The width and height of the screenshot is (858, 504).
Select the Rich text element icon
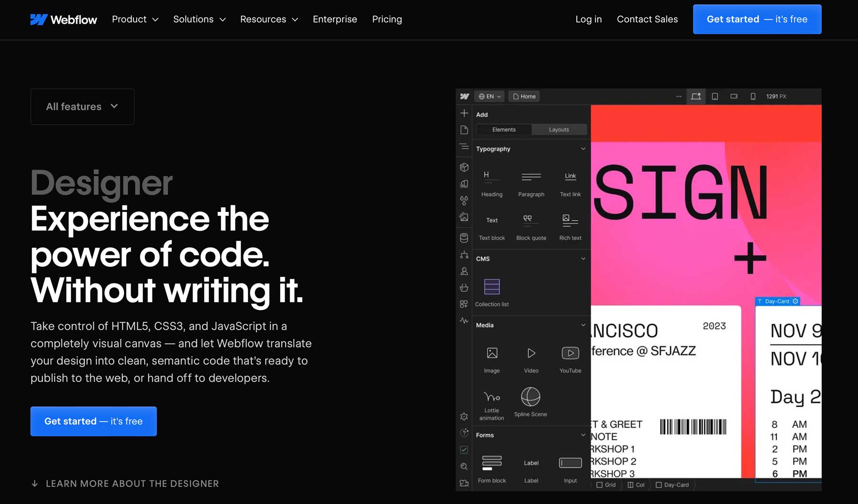point(570,220)
